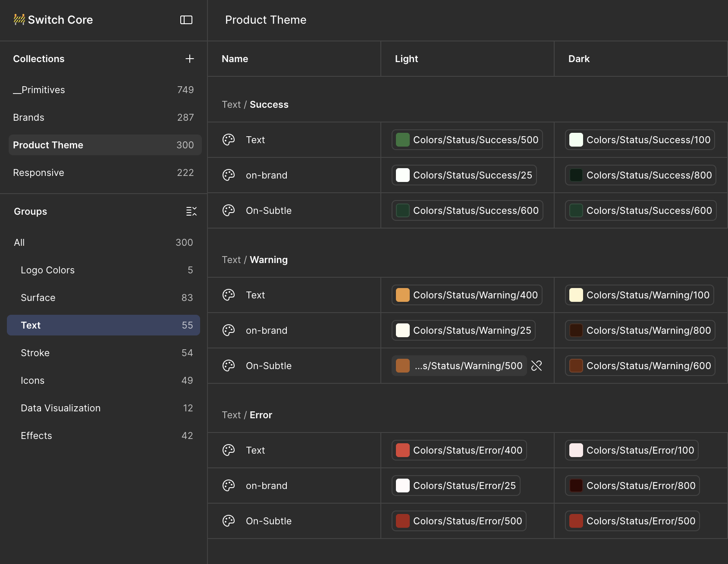Image resolution: width=728 pixels, height=564 pixels.
Task: Click the Success/100 dark-mode swatch
Action: pos(576,140)
